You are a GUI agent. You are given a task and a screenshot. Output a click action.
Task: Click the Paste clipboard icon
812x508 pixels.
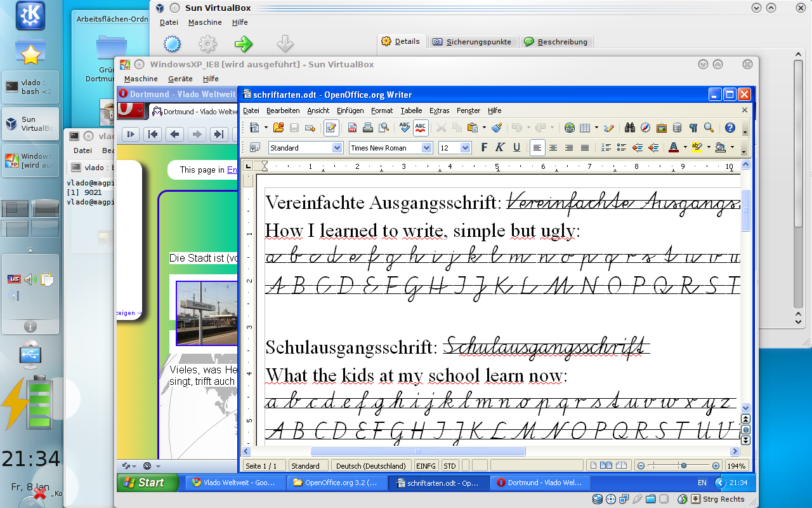[472, 128]
